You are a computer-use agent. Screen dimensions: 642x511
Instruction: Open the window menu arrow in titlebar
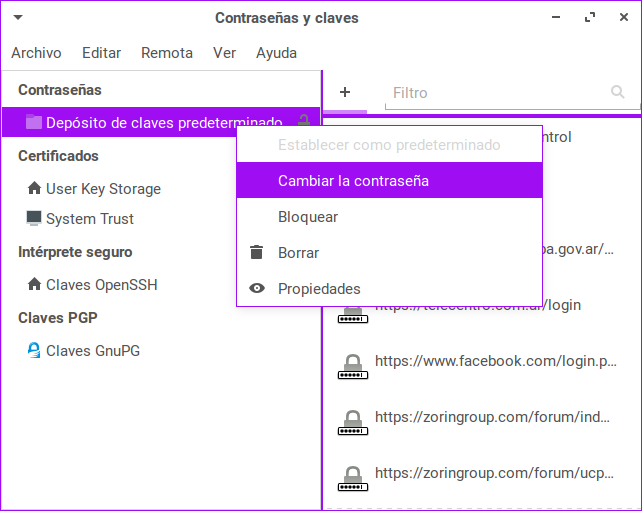tap(18, 18)
